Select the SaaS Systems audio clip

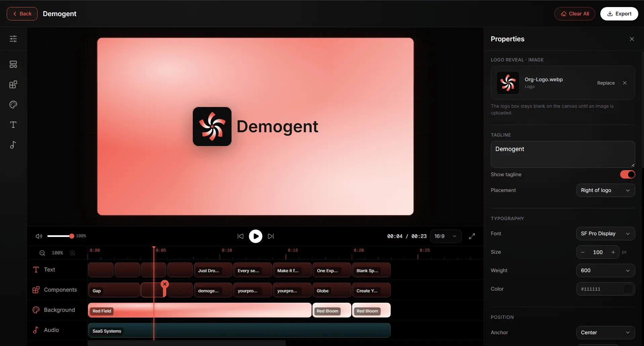[x=239, y=330]
